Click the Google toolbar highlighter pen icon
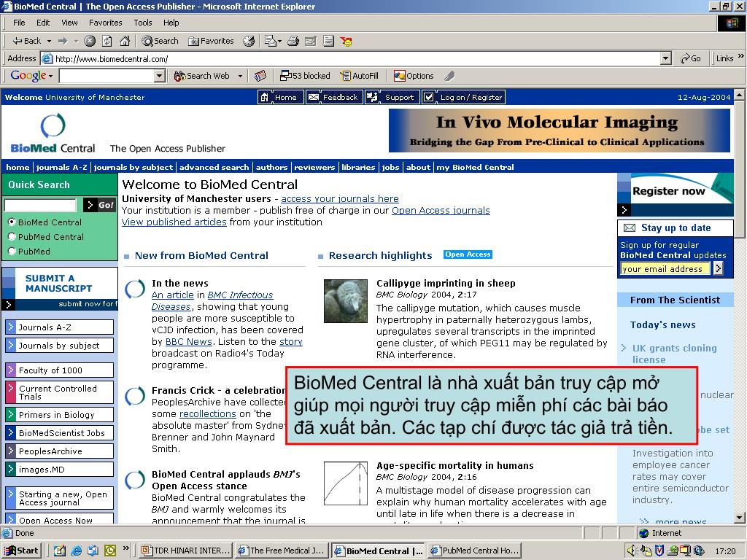 click(x=449, y=76)
